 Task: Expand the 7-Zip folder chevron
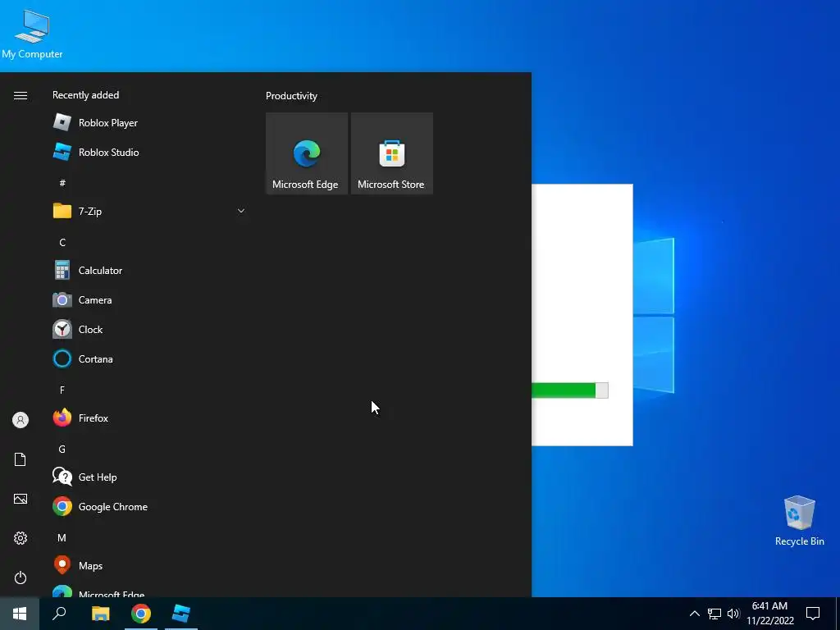pyautogui.click(x=241, y=211)
